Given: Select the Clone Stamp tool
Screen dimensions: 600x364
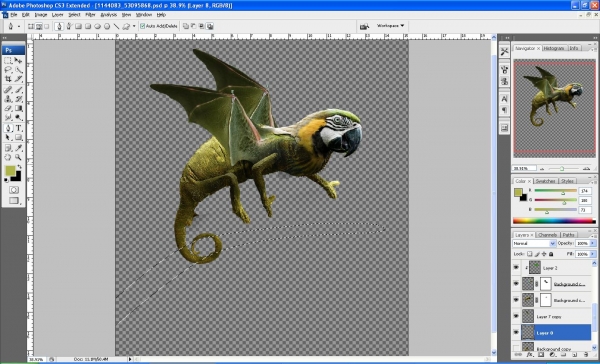Looking at the screenshot, I should (x=8, y=99).
